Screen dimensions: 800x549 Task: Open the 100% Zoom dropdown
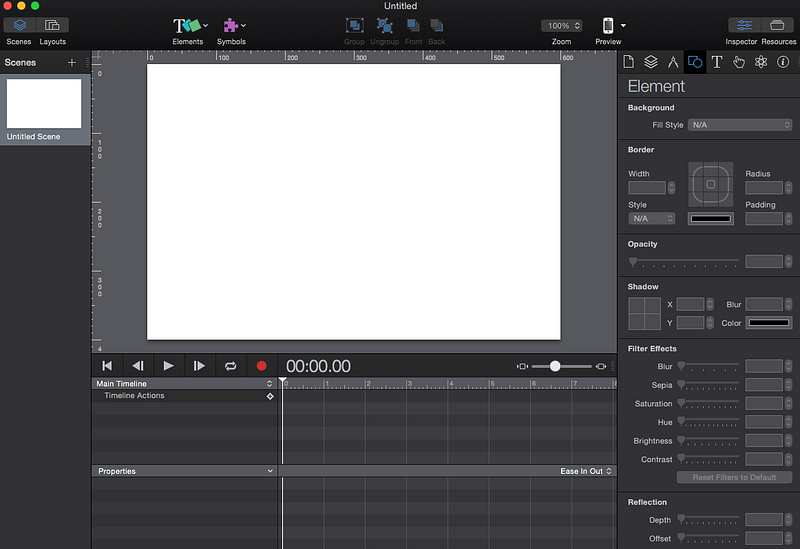[x=561, y=26]
